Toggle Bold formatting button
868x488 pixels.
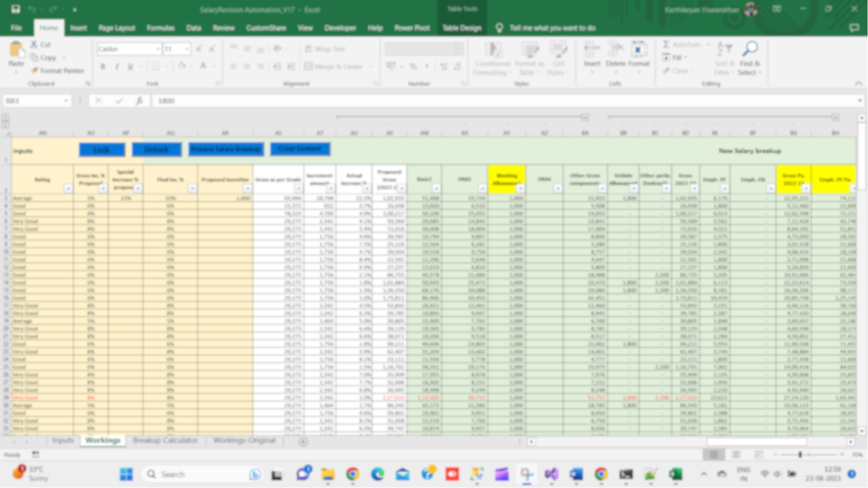coord(103,66)
